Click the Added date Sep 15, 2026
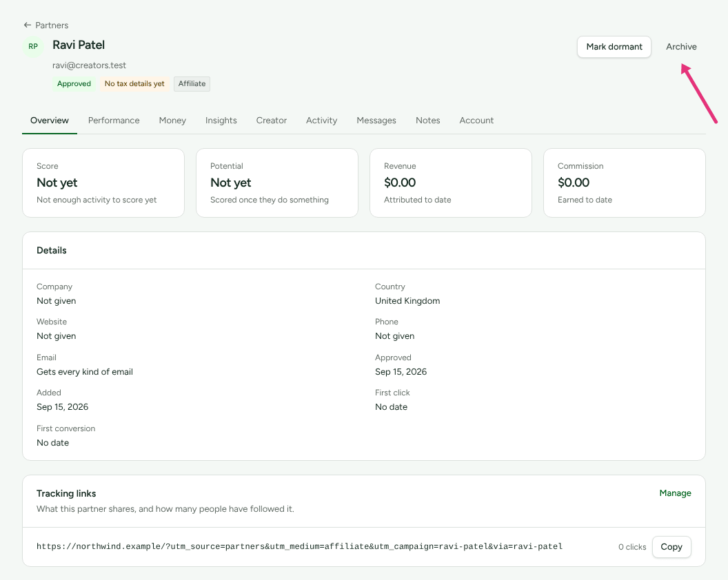Image resolution: width=728 pixels, height=580 pixels. coord(62,407)
